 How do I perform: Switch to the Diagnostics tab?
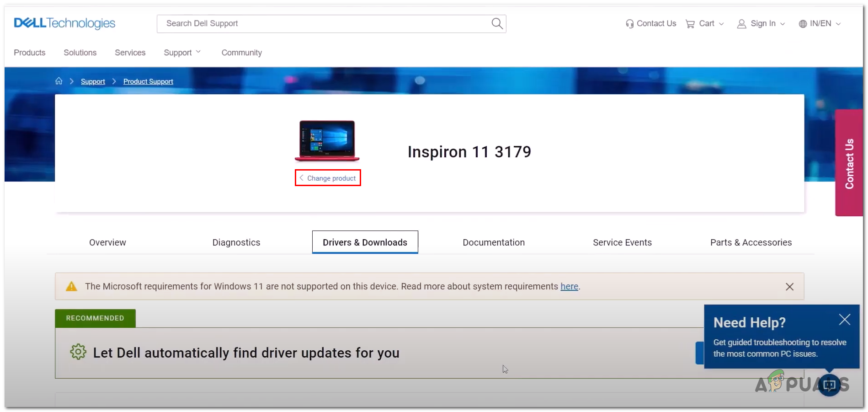pos(236,242)
